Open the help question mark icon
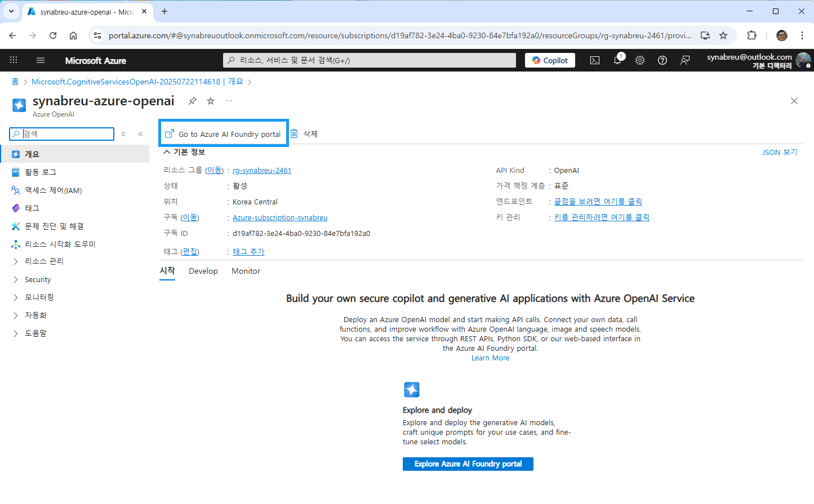 tap(662, 60)
